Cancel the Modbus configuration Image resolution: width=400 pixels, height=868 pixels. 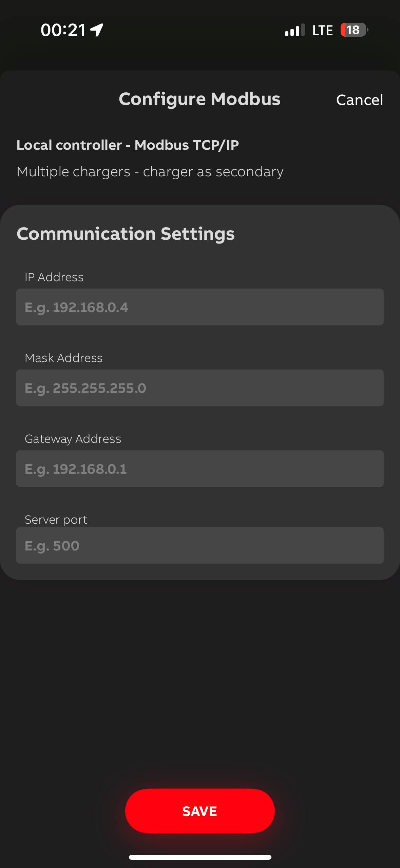(359, 100)
